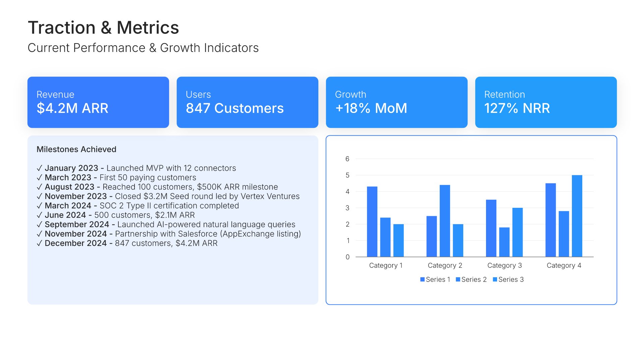This screenshot has height=362, width=644.
Task: Select the SOC 2 Type II certification line
Action: (x=169, y=206)
